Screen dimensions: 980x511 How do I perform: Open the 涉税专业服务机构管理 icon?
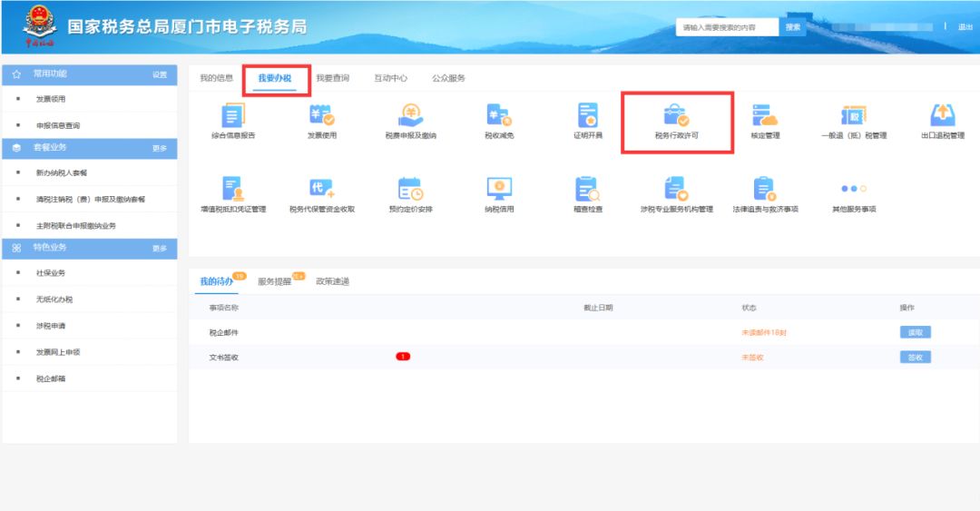[676, 189]
